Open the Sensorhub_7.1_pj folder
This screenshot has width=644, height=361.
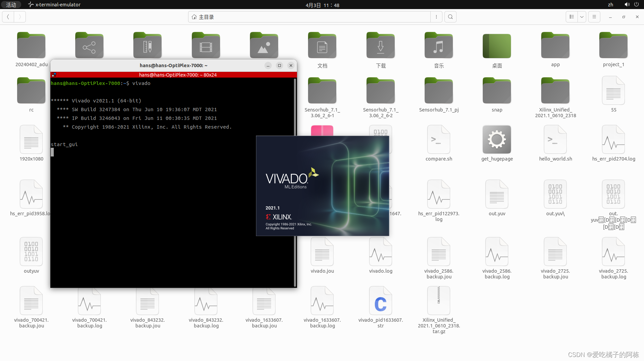438,91
